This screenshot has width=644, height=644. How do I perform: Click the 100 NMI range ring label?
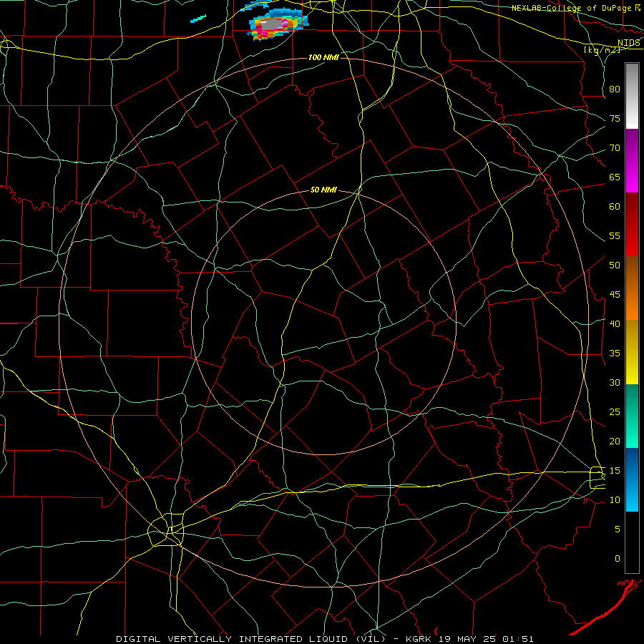pos(323,57)
